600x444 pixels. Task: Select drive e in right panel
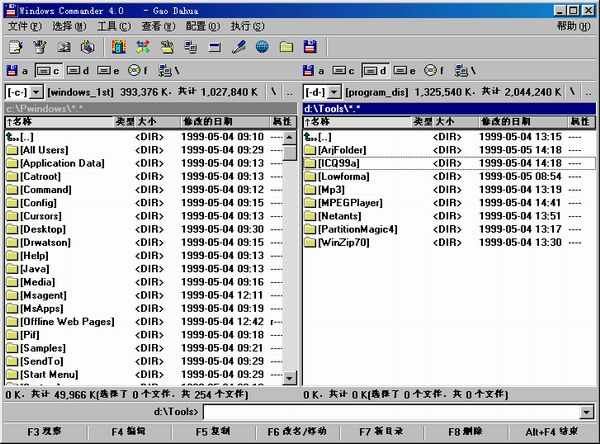click(404, 71)
